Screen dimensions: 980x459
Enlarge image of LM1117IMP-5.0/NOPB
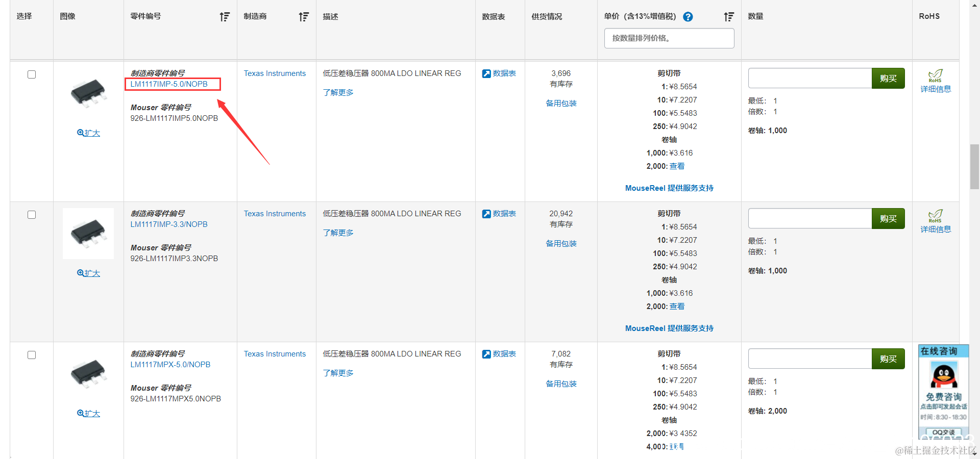[88, 133]
